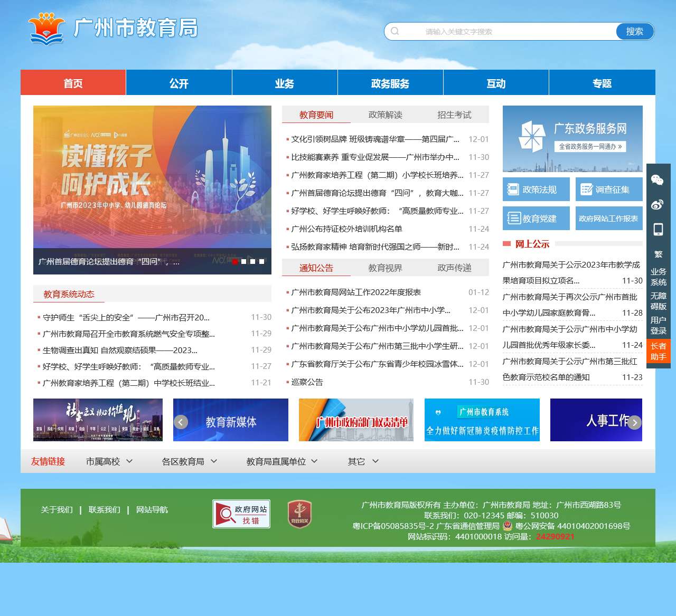Enable 无障碍版 accessibility mode
Screen dimensions: 676x616
click(x=658, y=301)
